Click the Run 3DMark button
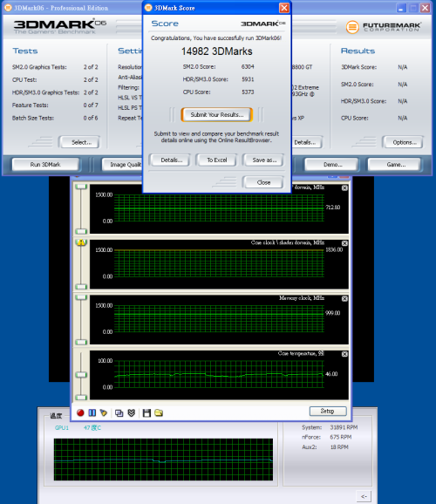This screenshot has height=504, width=436. (45, 165)
